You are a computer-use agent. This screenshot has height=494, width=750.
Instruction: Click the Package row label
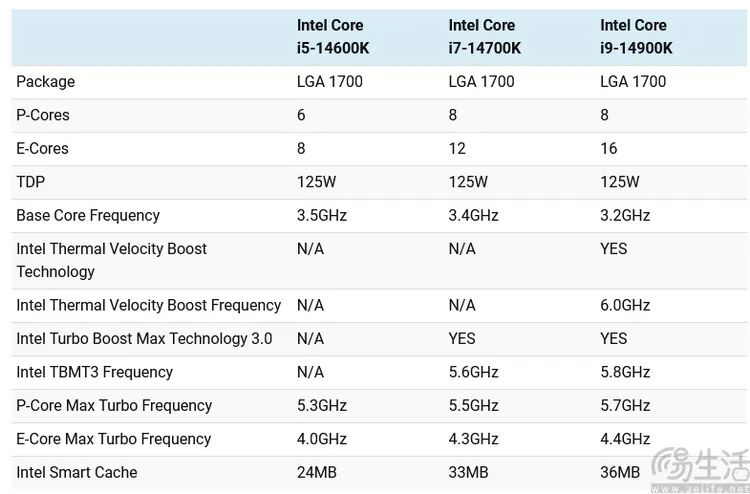(45, 82)
